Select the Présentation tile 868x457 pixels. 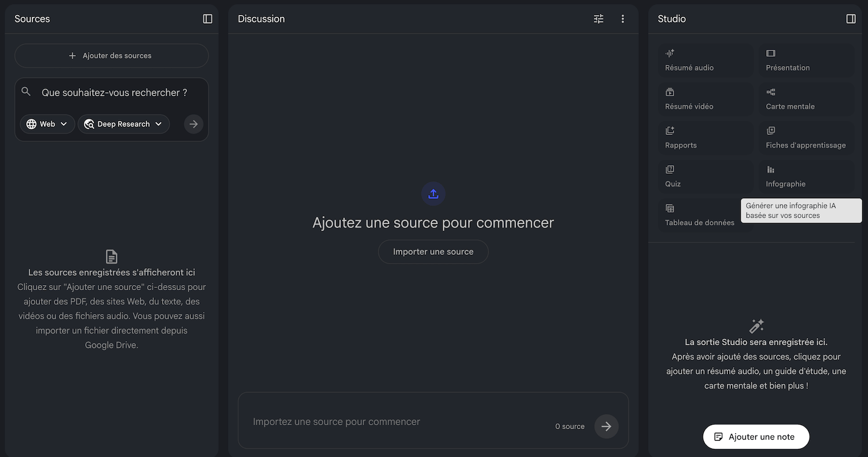click(x=806, y=61)
